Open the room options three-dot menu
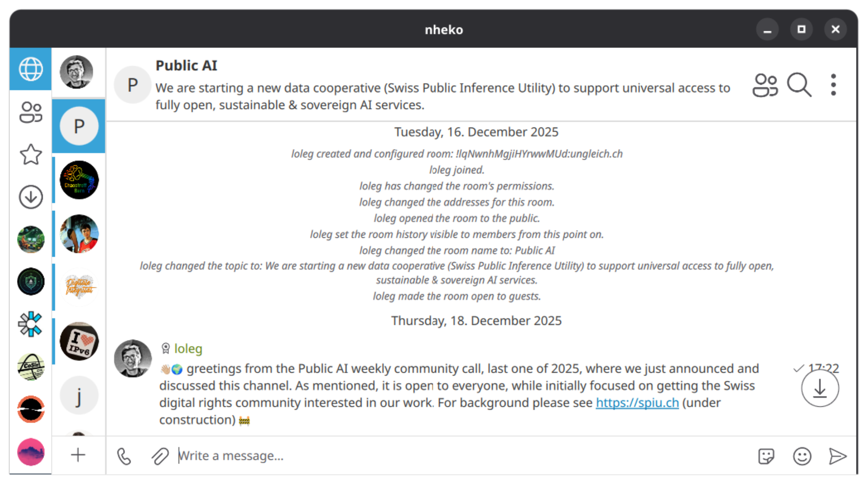The image size is (868, 484). pos(833,85)
